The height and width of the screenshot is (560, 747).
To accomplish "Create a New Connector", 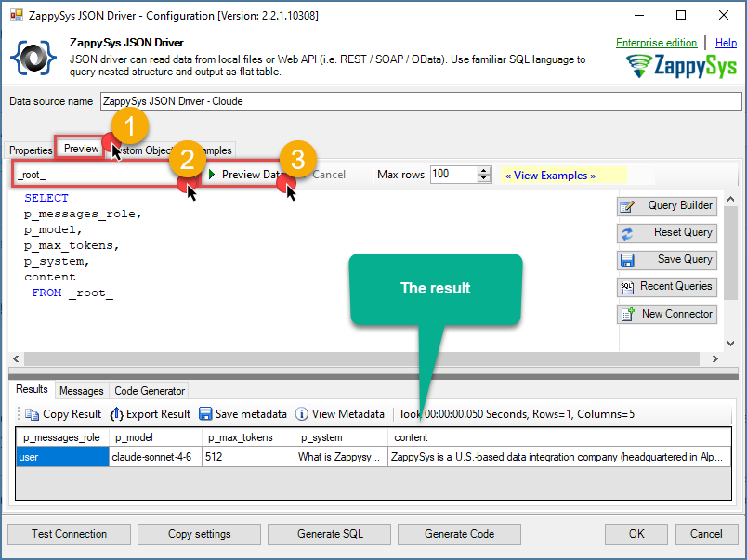I will click(x=666, y=314).
